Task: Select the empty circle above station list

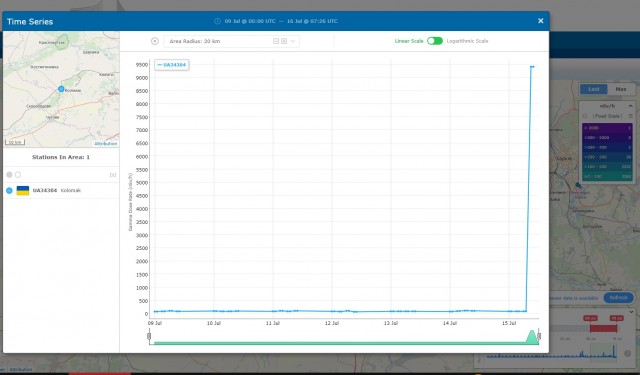Action: [x=18, y=175]
